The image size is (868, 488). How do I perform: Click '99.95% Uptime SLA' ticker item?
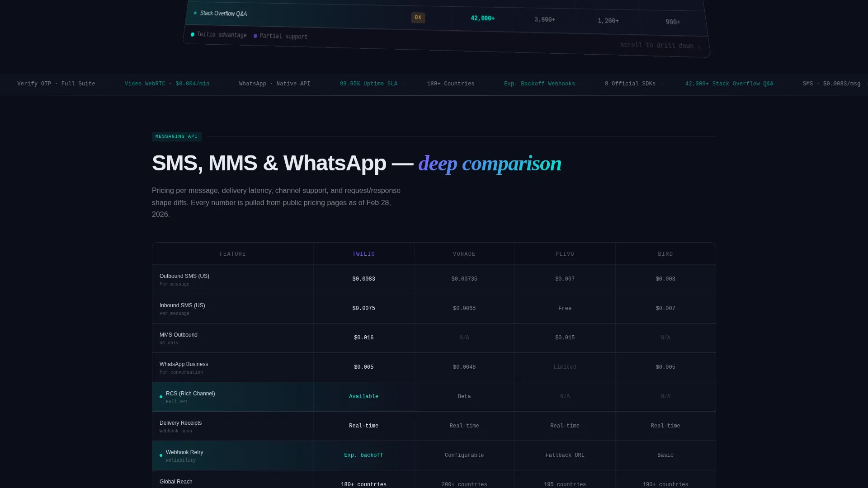368,84
